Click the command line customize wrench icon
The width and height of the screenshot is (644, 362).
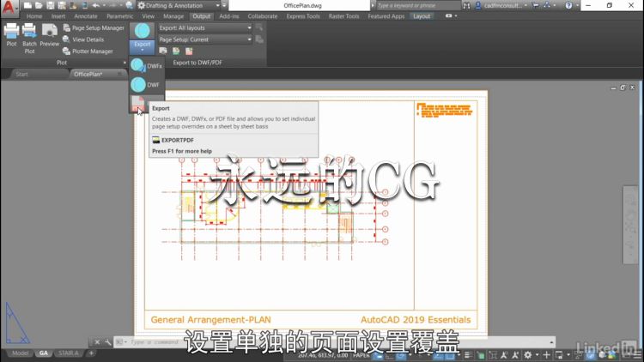click(x=107, y=342)
